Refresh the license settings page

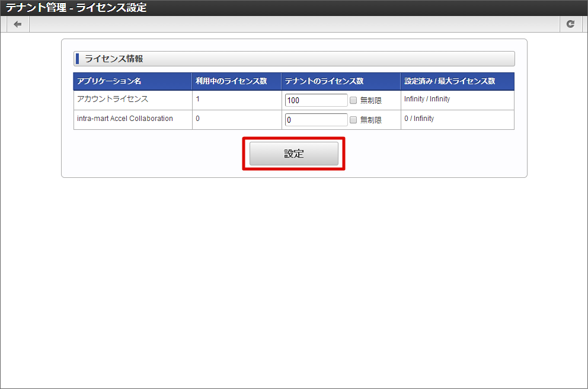point(571,24)
